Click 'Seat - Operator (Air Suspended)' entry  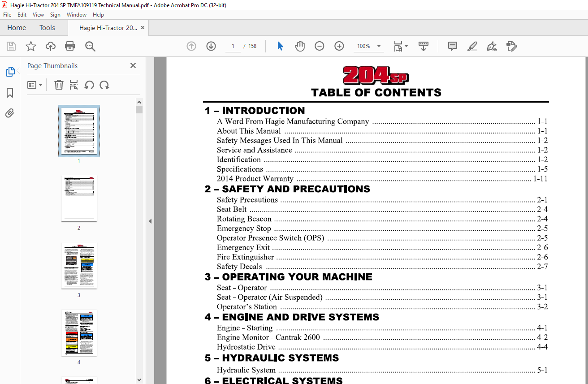click(x=270, y=297)
